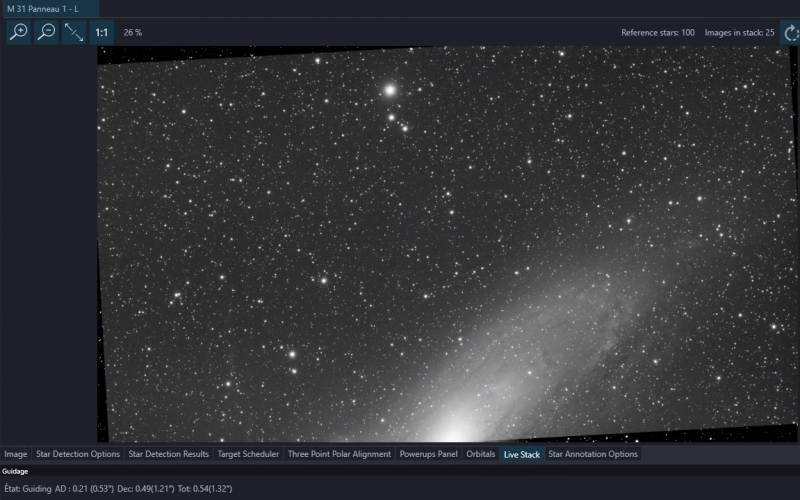Screen dimensions: 800x500
Task: Fit image to window with stretch icon
Action: (x=74, y=32)
